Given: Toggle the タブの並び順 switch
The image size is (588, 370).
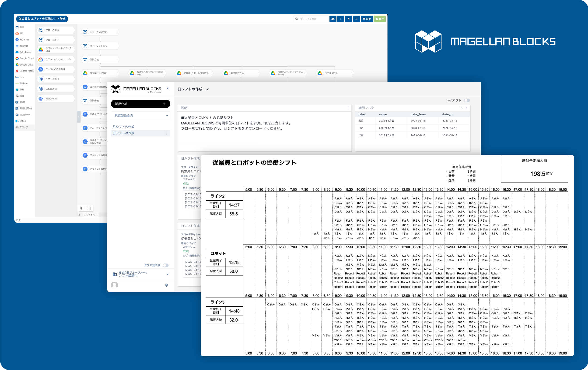Looking at the screenshot, I should [x=166, y=265].
